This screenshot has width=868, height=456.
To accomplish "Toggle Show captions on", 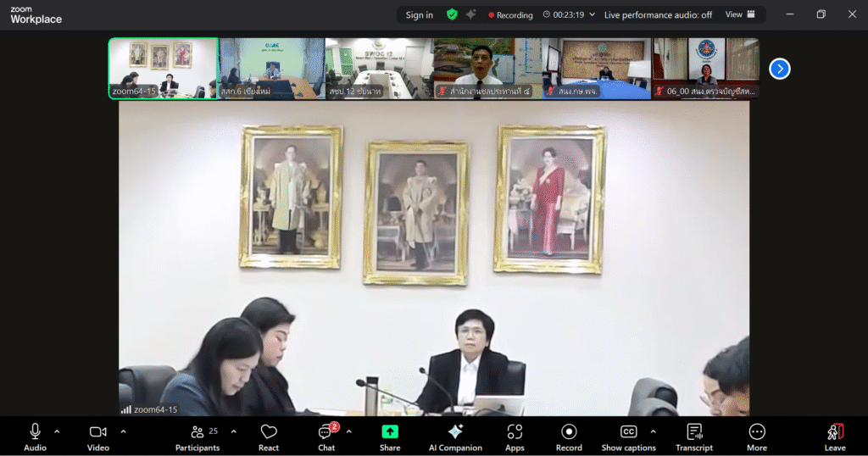I will click(x=628, y=437).
